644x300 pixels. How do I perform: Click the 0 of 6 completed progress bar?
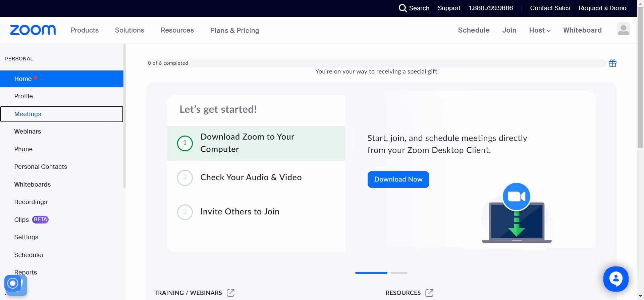tap(376, 63)
